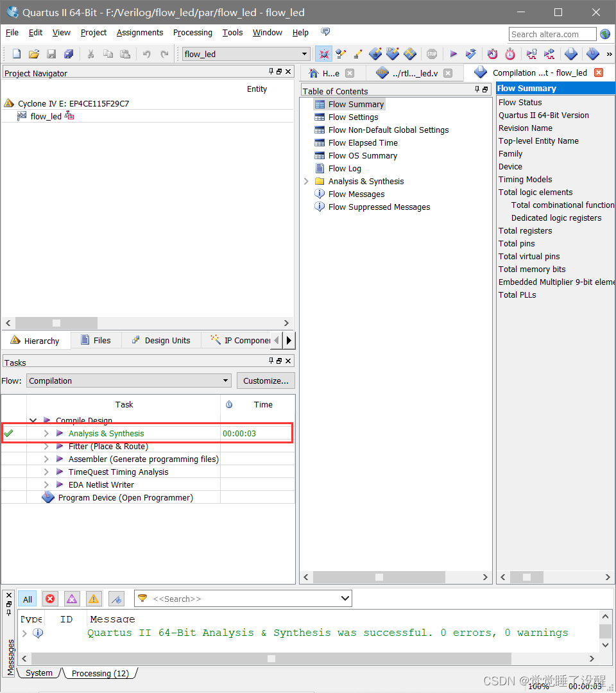This screenshot has width=616, height=693.
Task: Click the Redo arrow icon
Action: 164,54
